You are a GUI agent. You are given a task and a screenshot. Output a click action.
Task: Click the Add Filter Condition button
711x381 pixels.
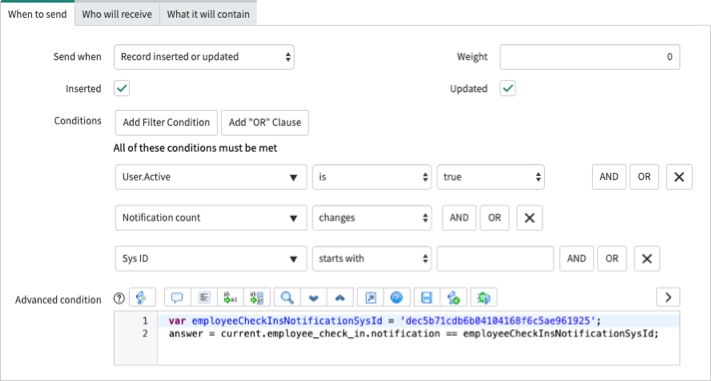pos(166,122)
